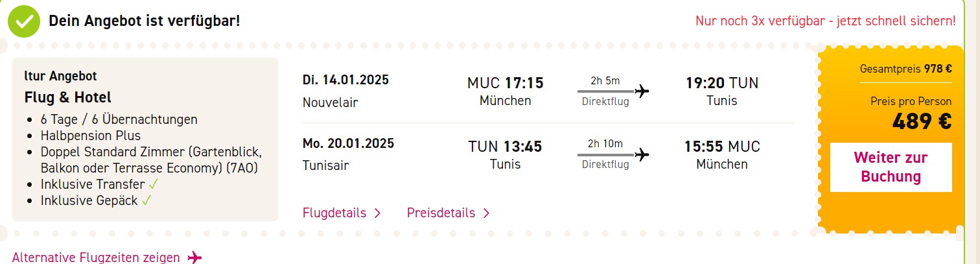The image size is (980, 264).
Task: Click the red 'Nur noch 3x verfügbar' notice
Action: tap(825, 21)
